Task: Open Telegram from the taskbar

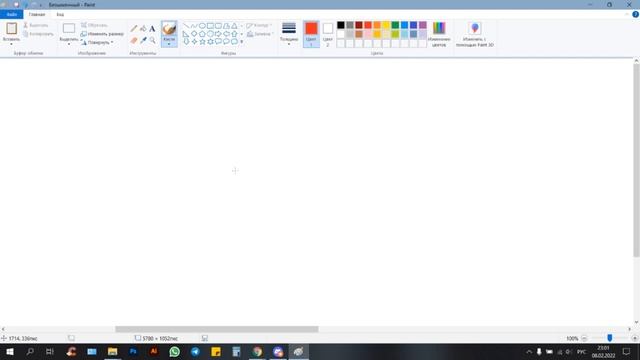Action: (x=196, y=351)
